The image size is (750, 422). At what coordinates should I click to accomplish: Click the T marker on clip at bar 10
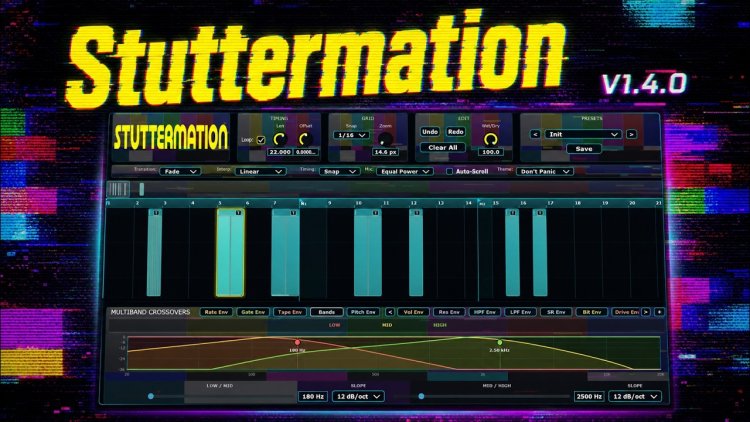(376, 212)
